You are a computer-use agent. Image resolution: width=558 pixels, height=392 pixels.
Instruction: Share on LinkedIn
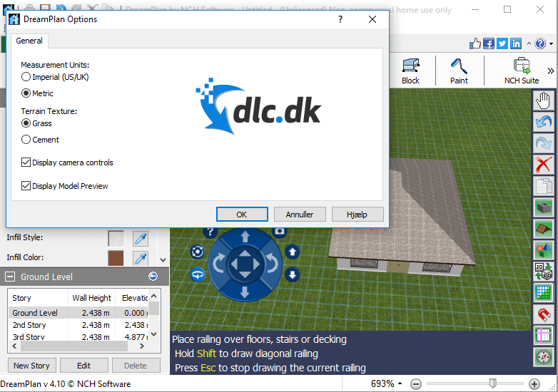pos(516,43)
